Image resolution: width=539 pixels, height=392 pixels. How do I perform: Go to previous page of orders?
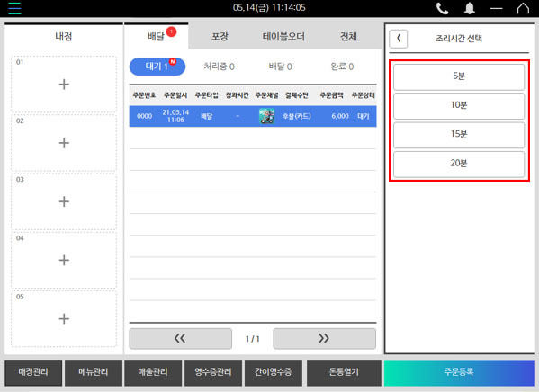(x=181, y=339)
